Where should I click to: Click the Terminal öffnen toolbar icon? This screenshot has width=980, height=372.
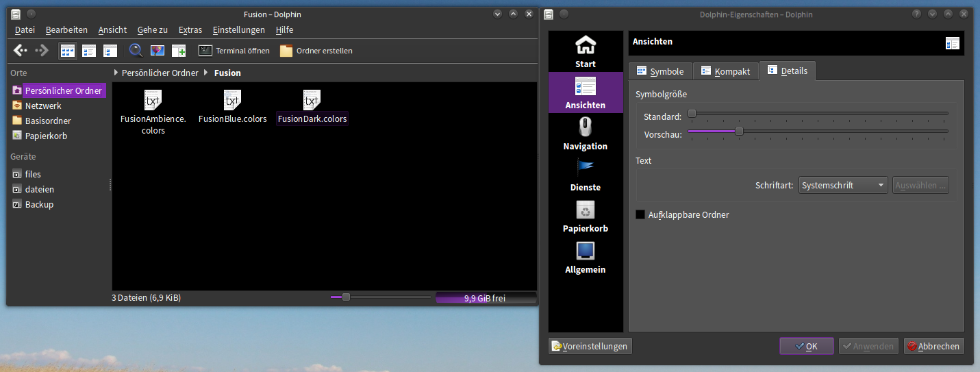click(205, 50)
